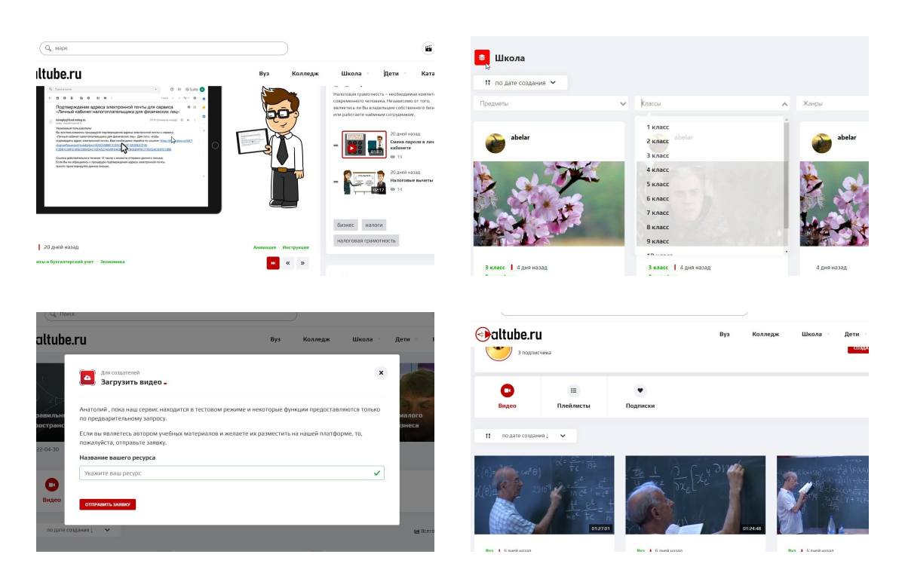Select 5 класс from the class list

[x=658, y=184]
